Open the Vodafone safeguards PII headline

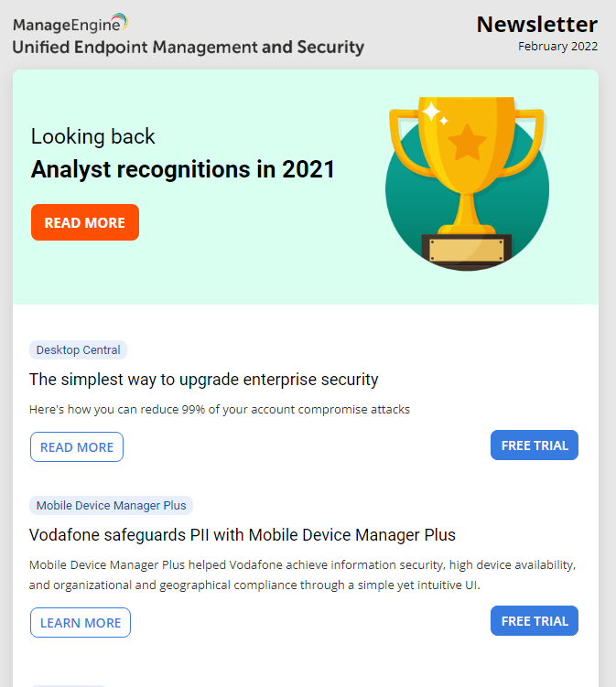pyautogui.click(x=243, y=535)
